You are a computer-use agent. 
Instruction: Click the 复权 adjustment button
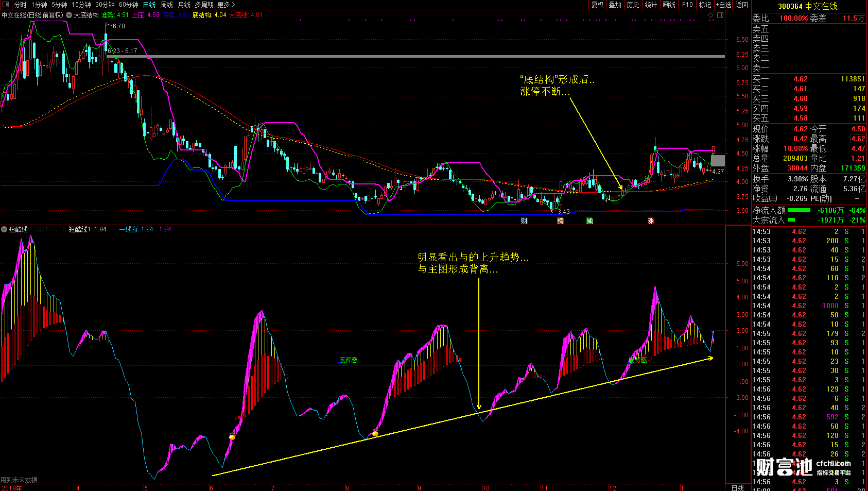[597, 5]
